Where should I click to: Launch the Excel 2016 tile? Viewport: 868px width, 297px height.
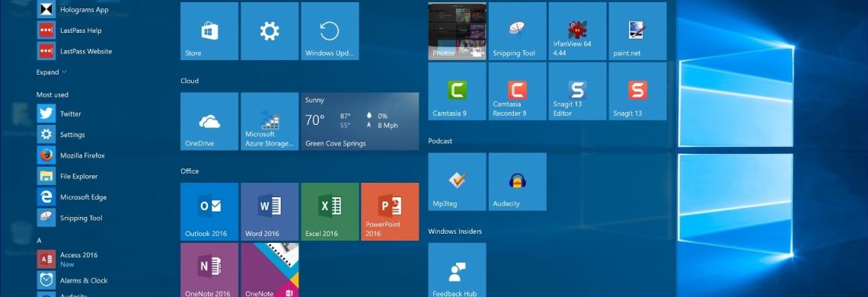tap(330, 212)
